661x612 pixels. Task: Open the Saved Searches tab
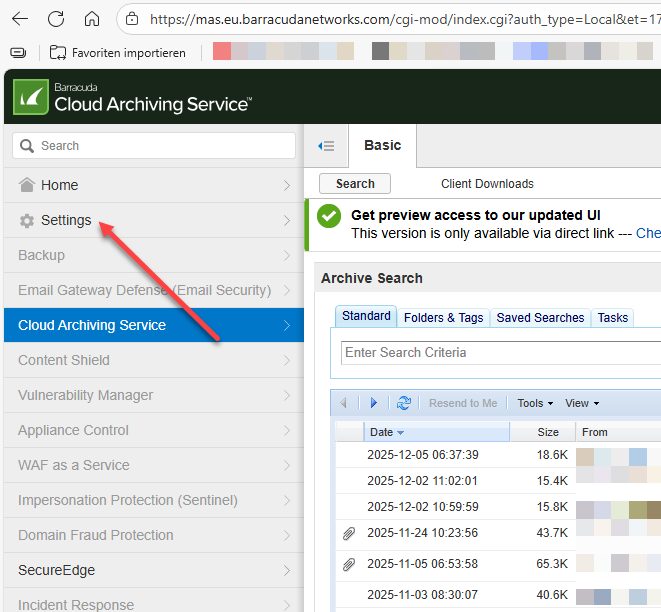click(540, 317)
